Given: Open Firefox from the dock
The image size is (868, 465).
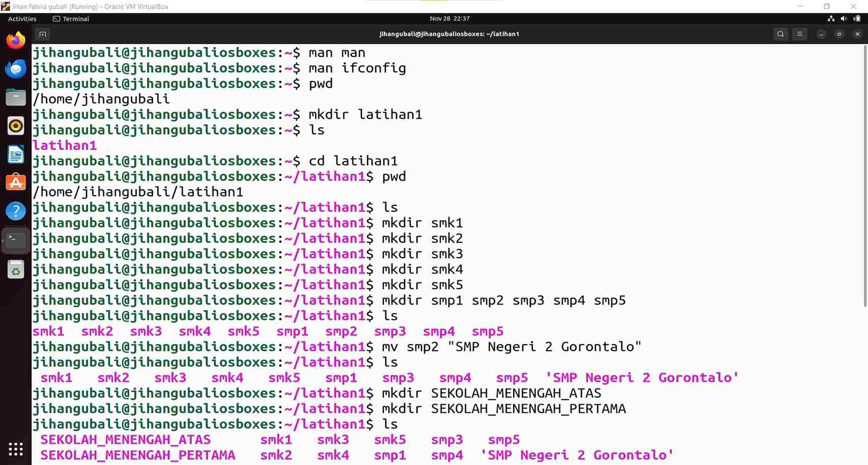Looking at the screenshot, I should (x=16, y=40).
